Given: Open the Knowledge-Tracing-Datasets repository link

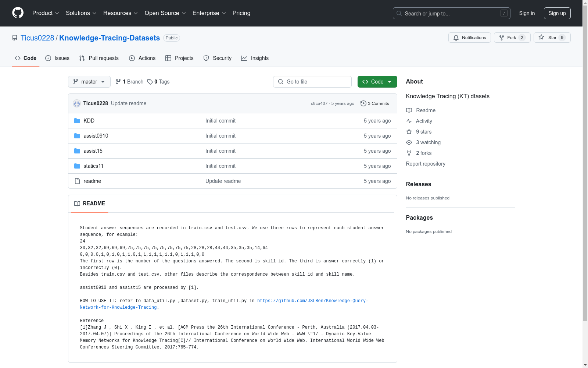Looking at the screenshot, I should (110, 38).
